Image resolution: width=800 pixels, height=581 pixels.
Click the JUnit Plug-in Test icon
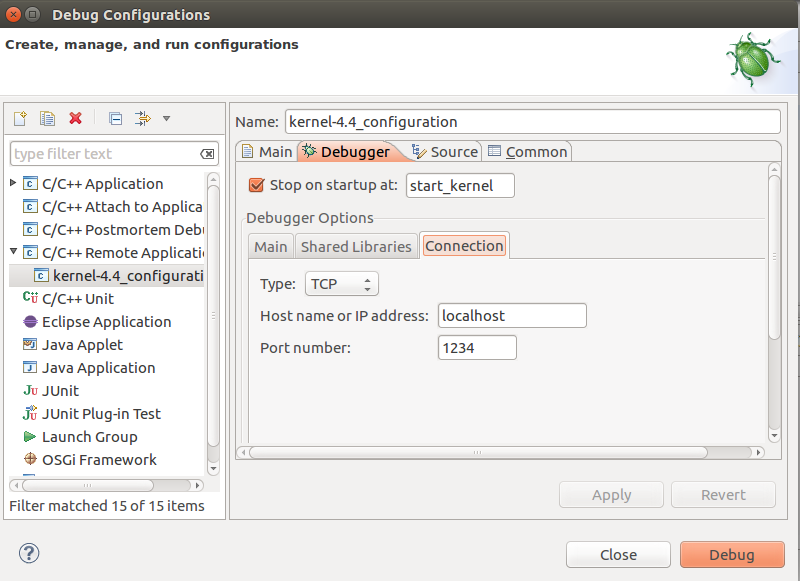(x=30, y=413)
